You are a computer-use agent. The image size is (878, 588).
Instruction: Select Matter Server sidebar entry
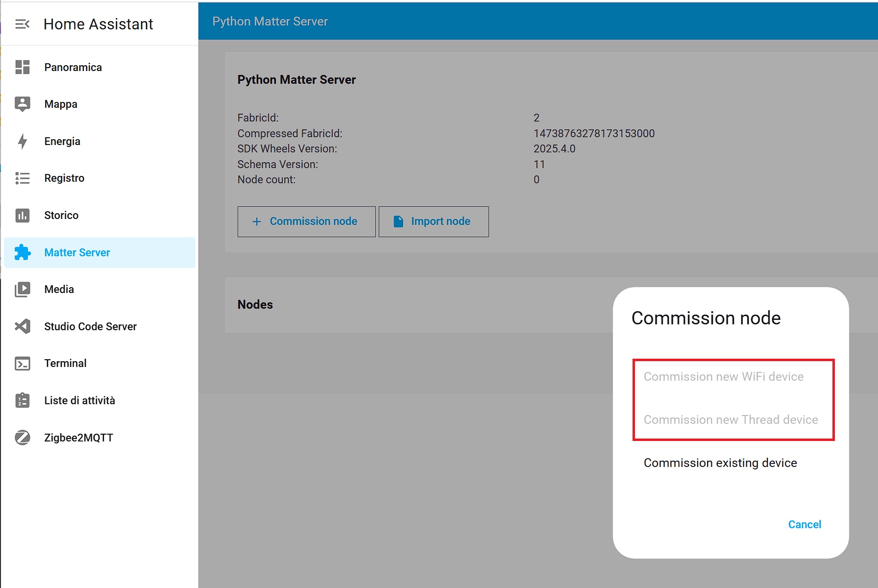point(99,252)
